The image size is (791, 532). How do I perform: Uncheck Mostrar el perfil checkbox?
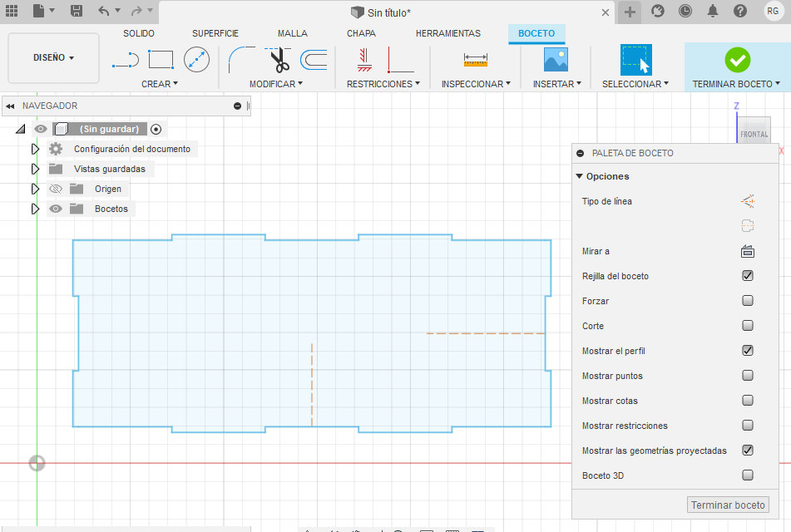748,351
